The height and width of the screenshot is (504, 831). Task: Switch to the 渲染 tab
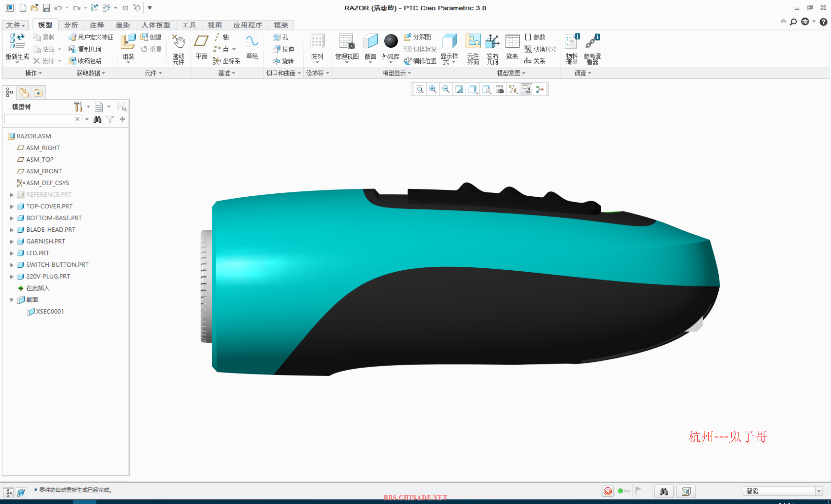coord(122,25)
